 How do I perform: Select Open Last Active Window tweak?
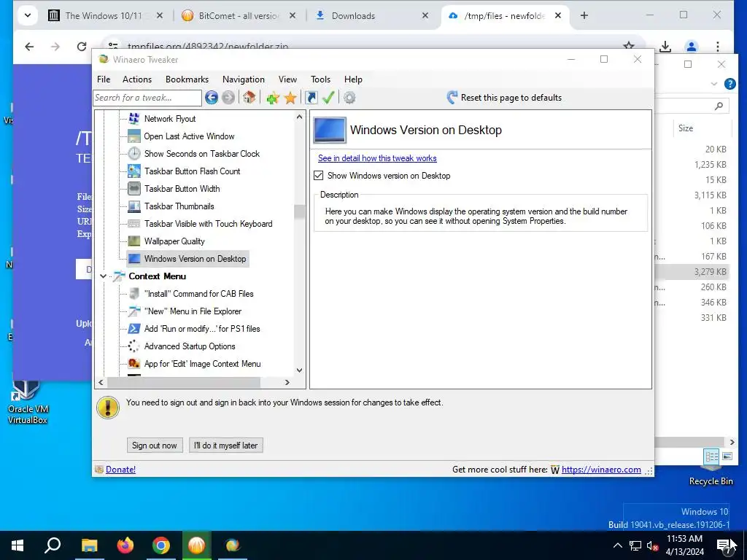tap(189, 136)
